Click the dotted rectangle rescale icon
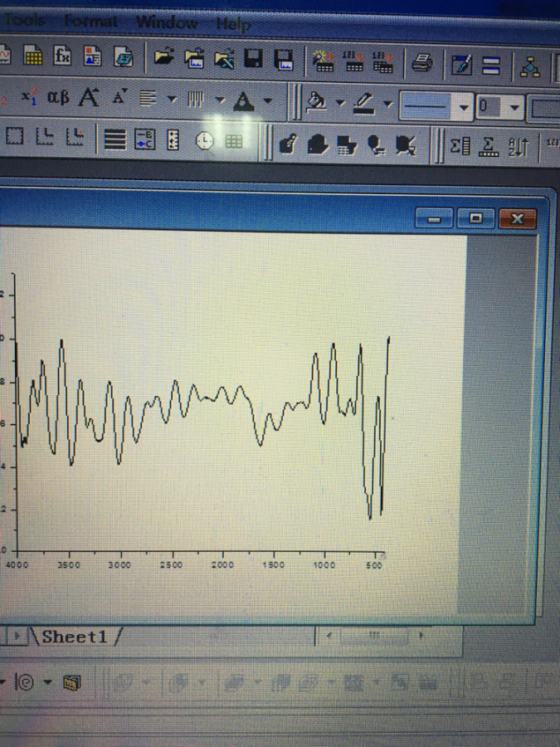This screenshot has height=747, width=560. [14, 136]
